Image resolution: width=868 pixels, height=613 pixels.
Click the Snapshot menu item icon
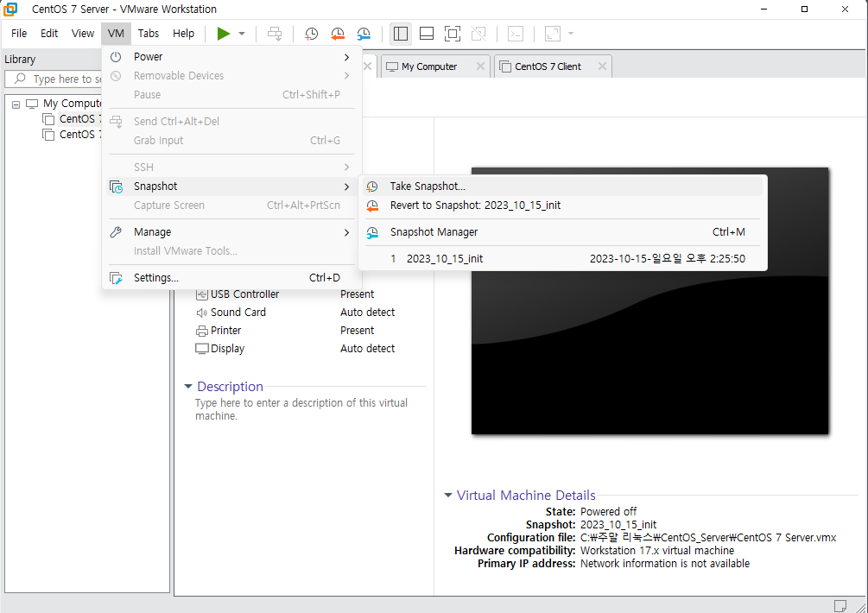116,187
